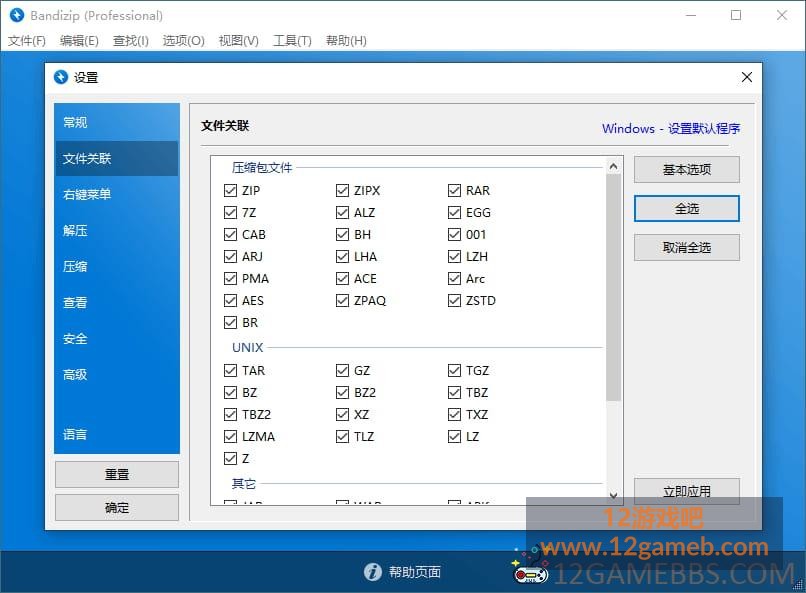The width and height of the screenshot is (806, 593).
Task: Switch to the 查看 tab
Action: pyautogui.click(x=117, y=302)
